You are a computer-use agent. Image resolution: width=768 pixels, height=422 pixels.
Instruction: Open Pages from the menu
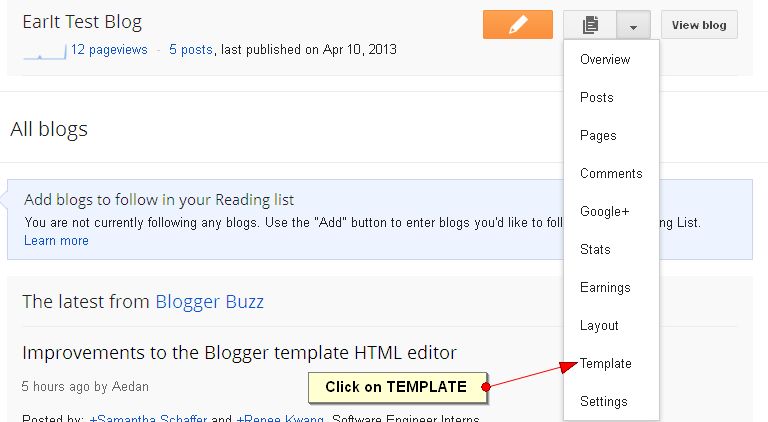pos(598,136)
